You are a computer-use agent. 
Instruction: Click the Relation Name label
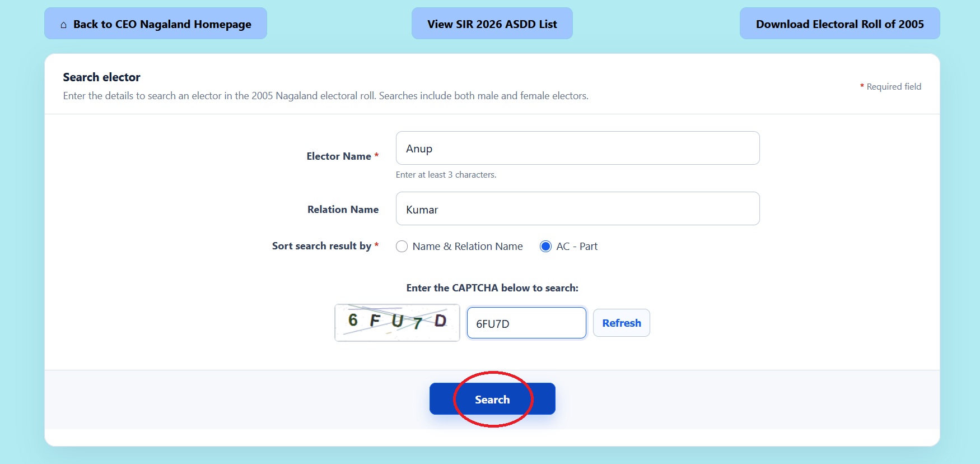point(343,209)
